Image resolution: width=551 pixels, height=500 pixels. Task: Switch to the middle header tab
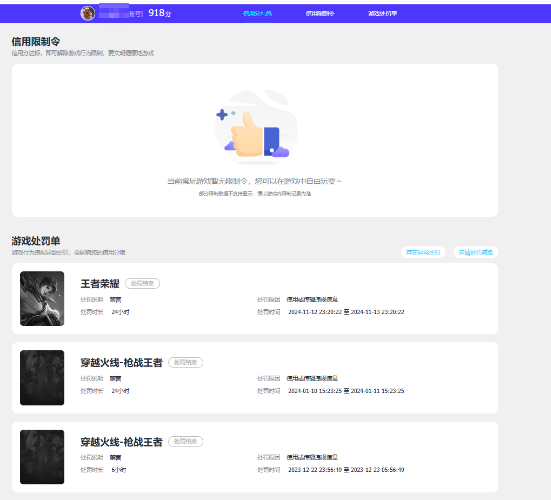pyautogui.click(x=320, y=13)
